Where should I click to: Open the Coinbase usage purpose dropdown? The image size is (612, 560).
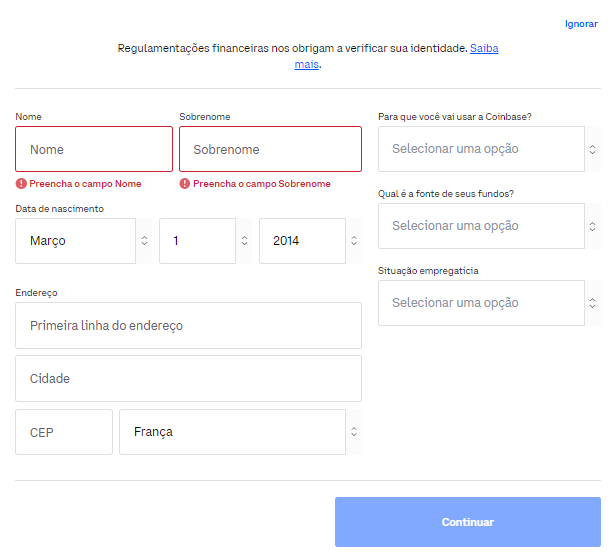pyautogui.click(x=480, y=149)
